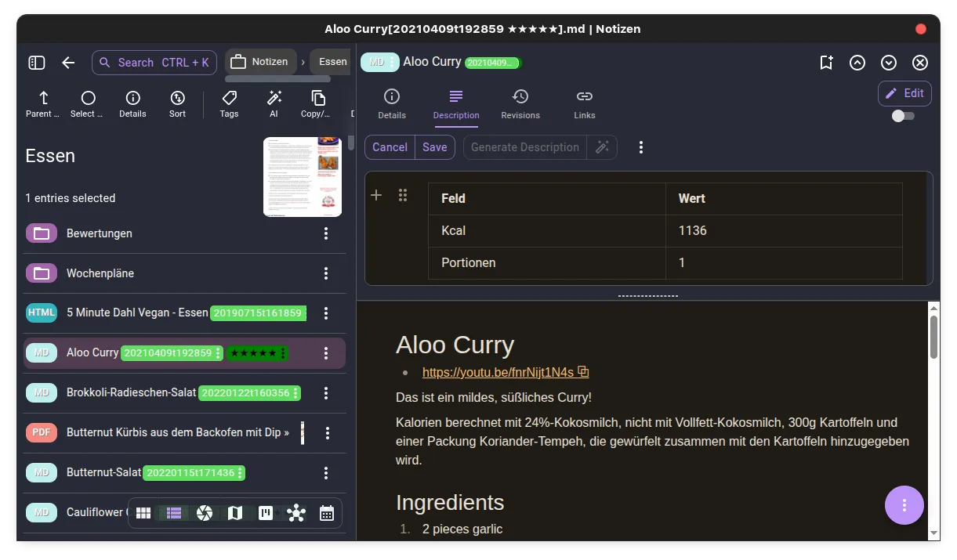Open the gallery aperture view
The image size is (957, 560).
pos(205,513)
